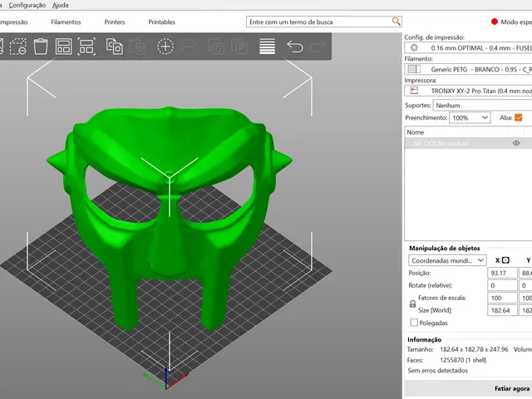The image size is (532, 399).
Task: Click the Sem erros detectados text
Action: (x=438, y=371)
